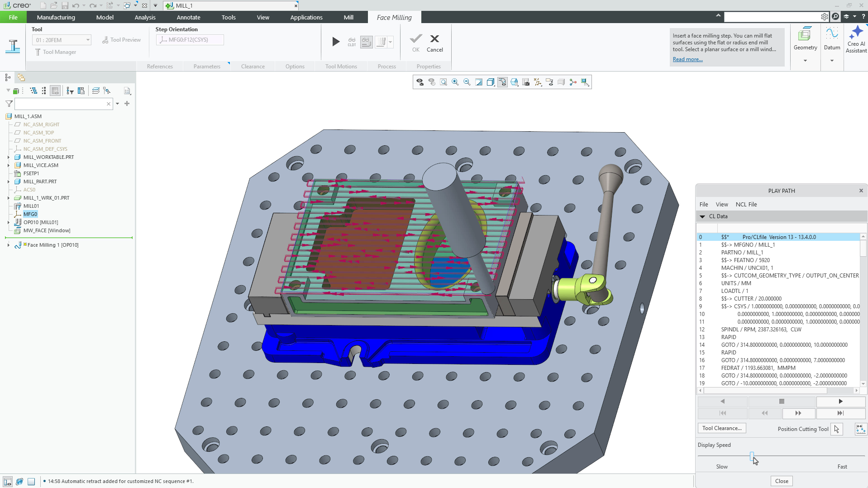Click the Saved Orientations icon in graphics toolbar

coord(514,82)
